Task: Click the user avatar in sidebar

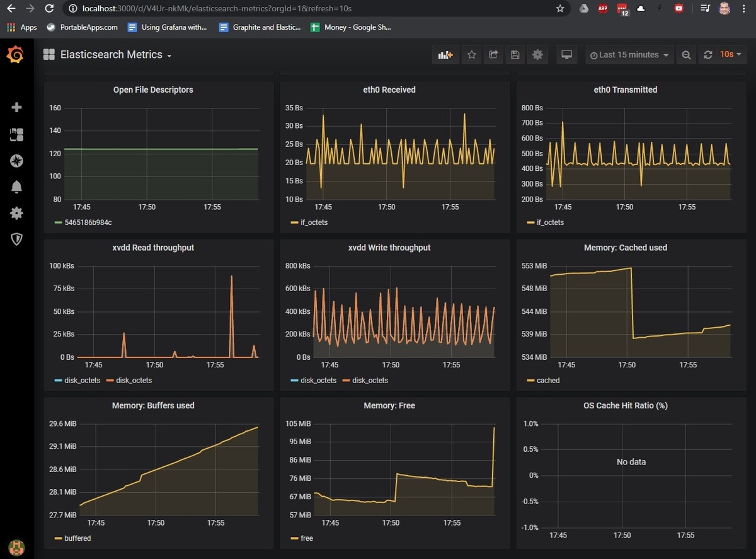Action: tap(16, 547)
